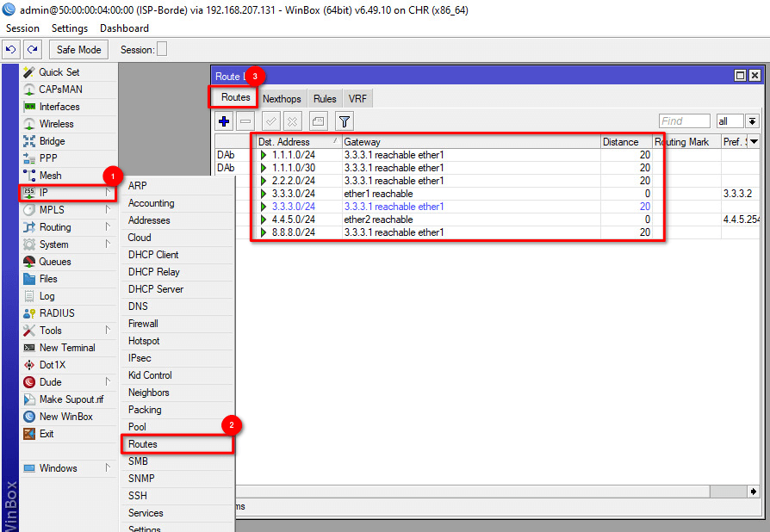Sort by the Distance column header

point(625,141)
